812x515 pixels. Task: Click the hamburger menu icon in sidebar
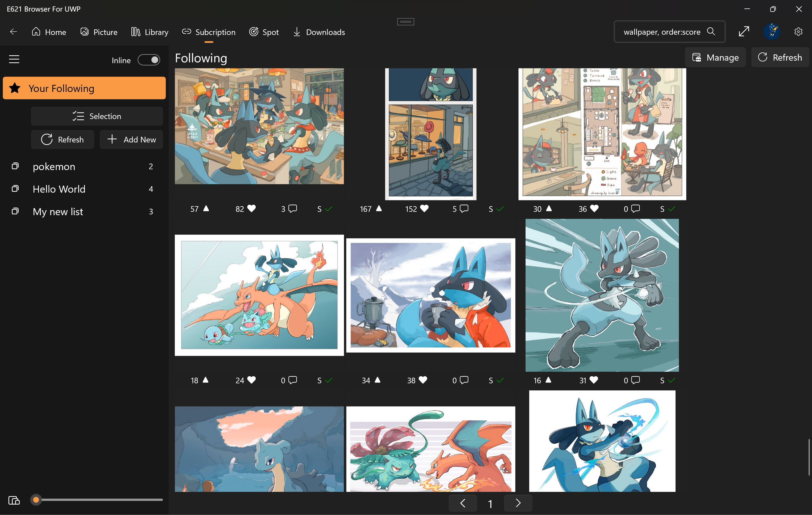pos(14,59)
